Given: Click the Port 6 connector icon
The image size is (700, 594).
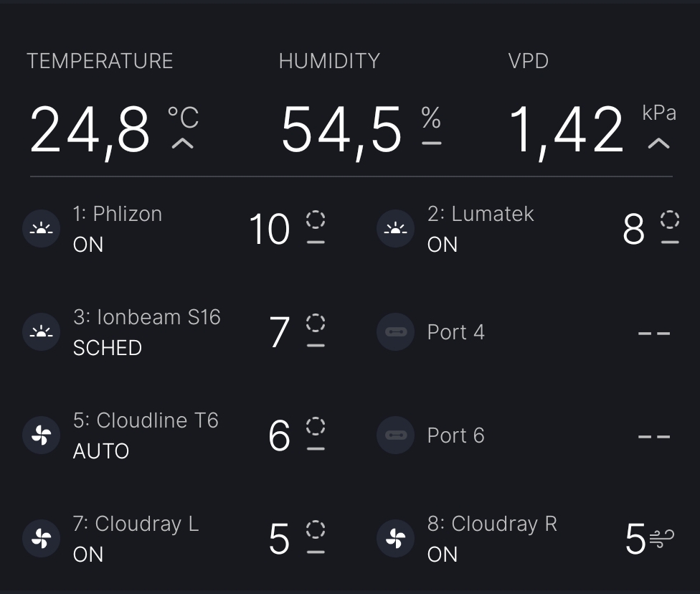Looking at the screenshot, I should pyautogui.click(x=395, y=435).
